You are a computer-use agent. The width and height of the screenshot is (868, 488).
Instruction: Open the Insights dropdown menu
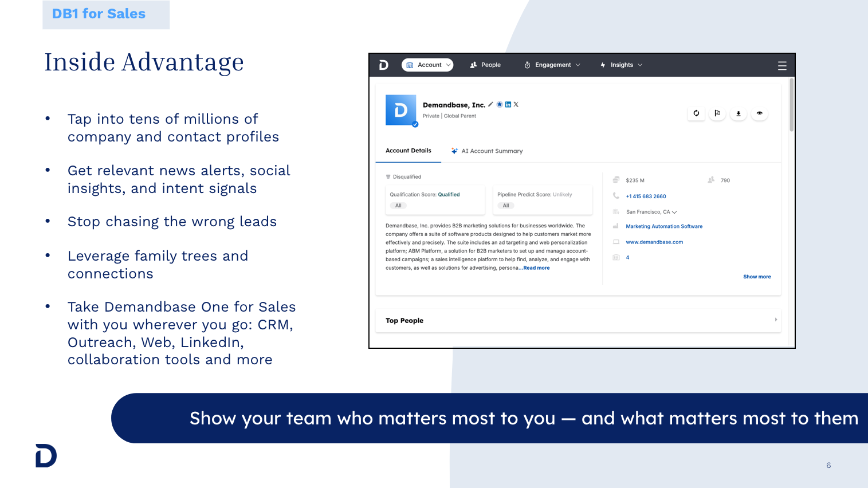pos(621,65)
